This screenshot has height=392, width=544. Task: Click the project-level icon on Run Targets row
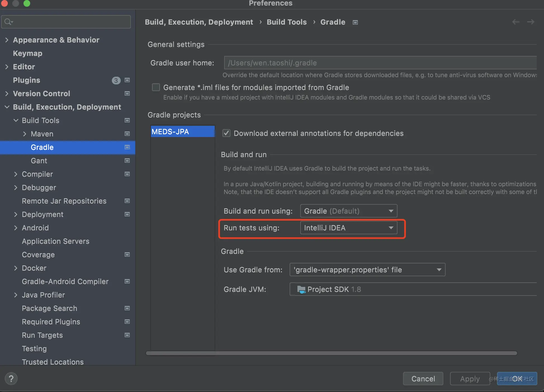[x=127, y=335]
